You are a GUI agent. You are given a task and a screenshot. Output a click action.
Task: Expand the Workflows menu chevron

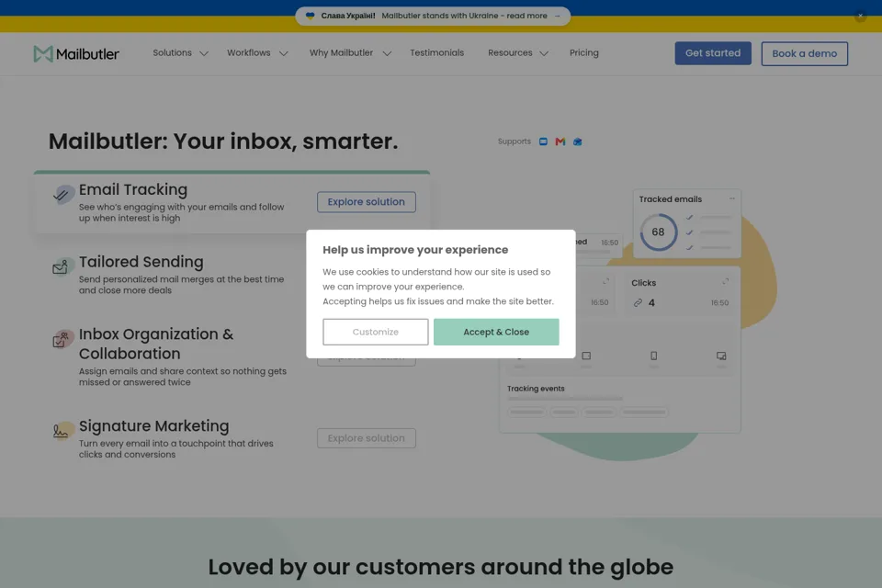point(284,53)
